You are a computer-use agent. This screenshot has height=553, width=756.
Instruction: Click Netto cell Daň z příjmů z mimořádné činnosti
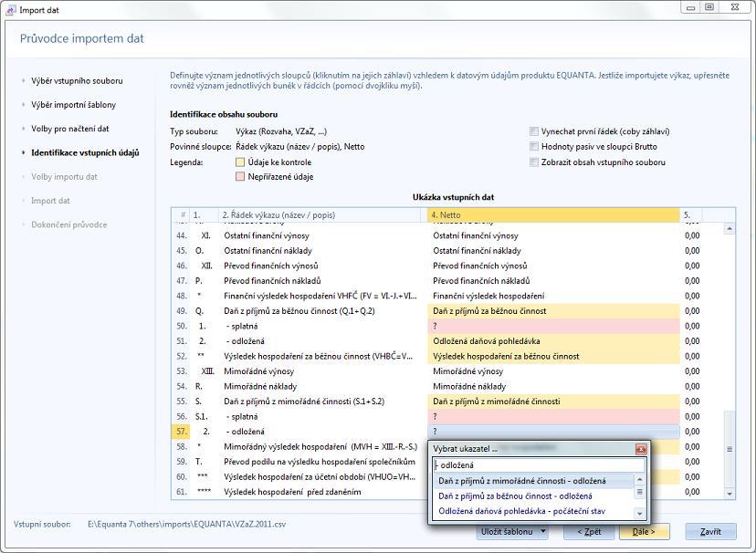click(x=553, y=402)
